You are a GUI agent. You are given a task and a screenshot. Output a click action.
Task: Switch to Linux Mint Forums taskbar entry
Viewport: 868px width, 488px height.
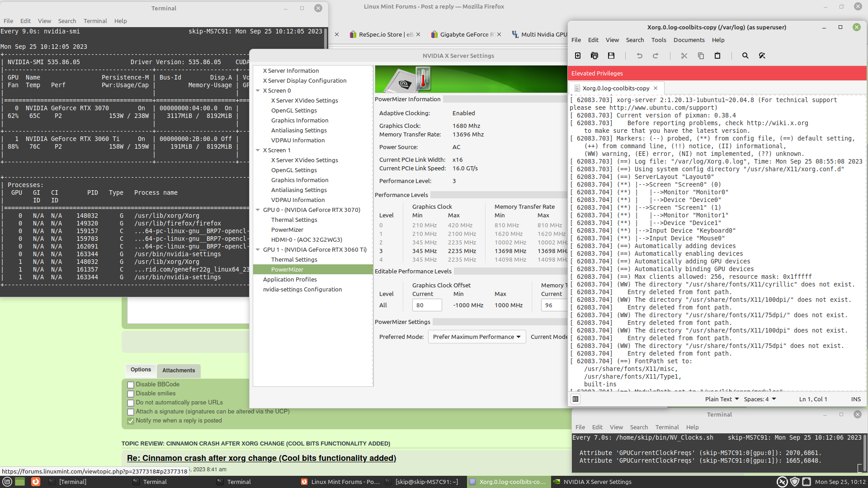pos(341,482)
